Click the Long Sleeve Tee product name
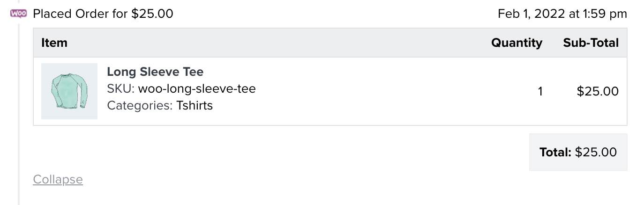Viewport: 644px width, 205px height. [x=155, y=72]
